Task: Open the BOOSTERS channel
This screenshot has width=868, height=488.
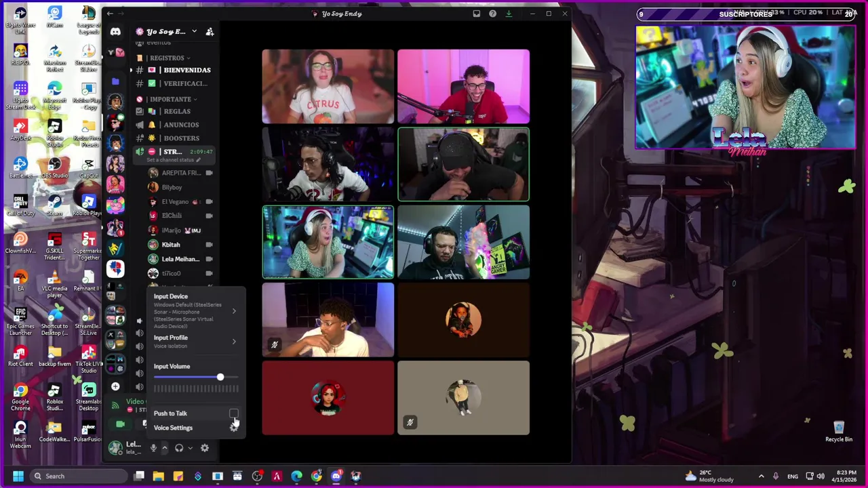Action: pyautogui.click(x=174, y=138)
